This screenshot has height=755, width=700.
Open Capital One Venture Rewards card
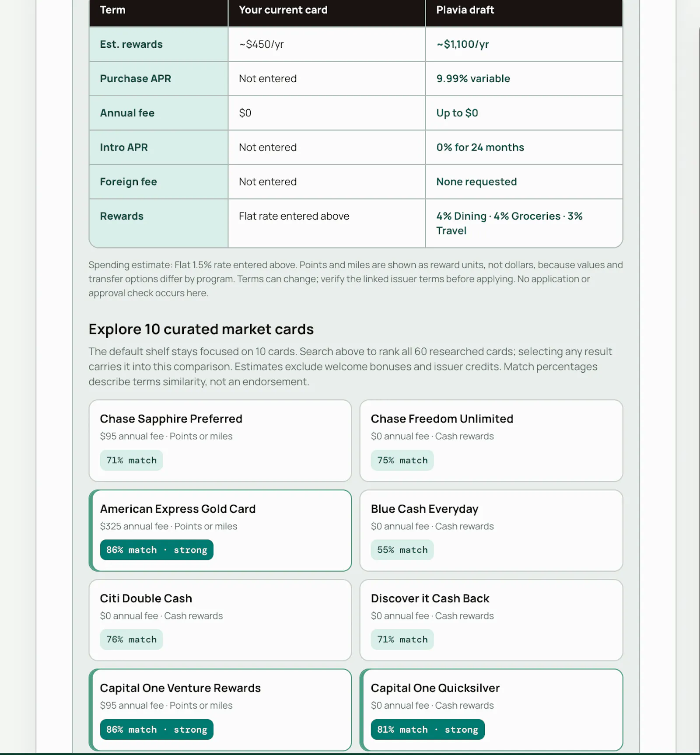220,710
